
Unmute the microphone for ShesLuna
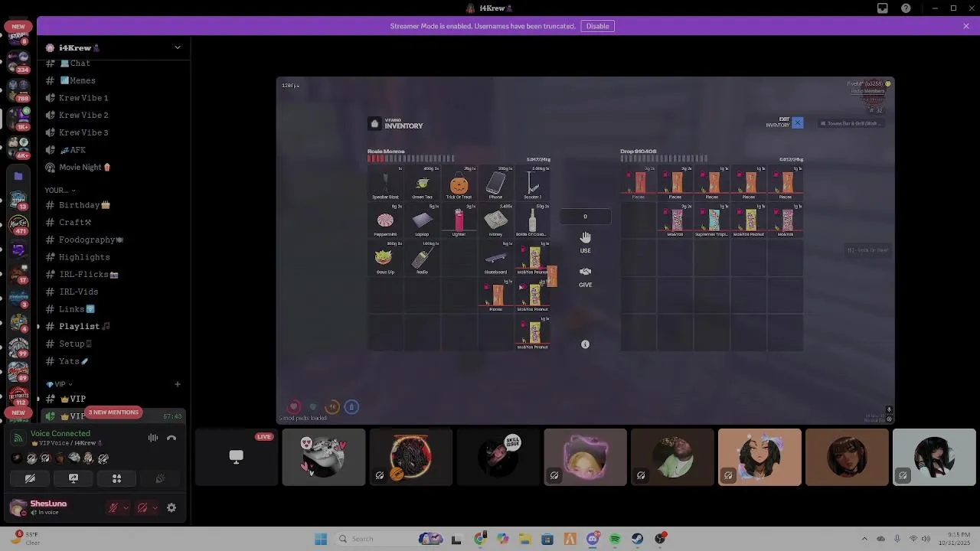coord(113,507)
